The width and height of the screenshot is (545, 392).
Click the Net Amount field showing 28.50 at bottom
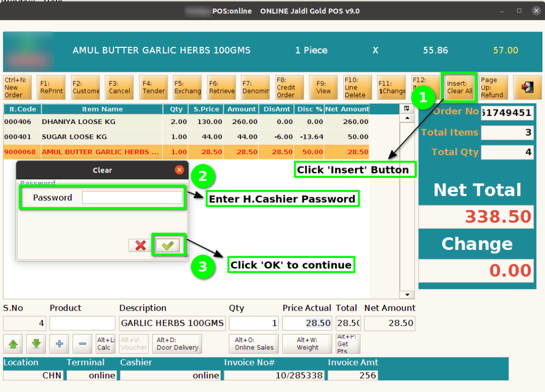[x=390, y=323]
